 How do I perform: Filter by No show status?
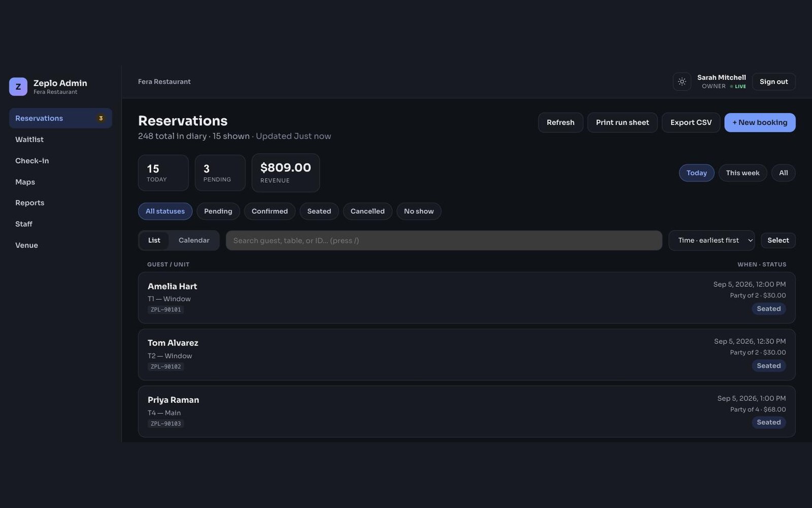(x=419, y=211)
